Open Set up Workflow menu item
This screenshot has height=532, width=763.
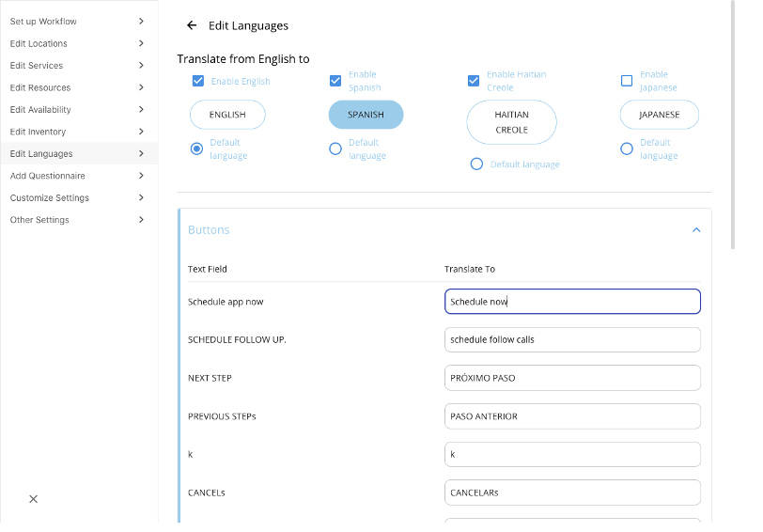pyautogui.click(x=79, y=22)
